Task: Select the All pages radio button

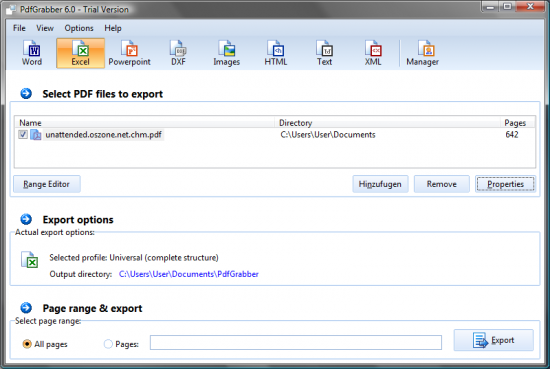Action: (27, 344)
